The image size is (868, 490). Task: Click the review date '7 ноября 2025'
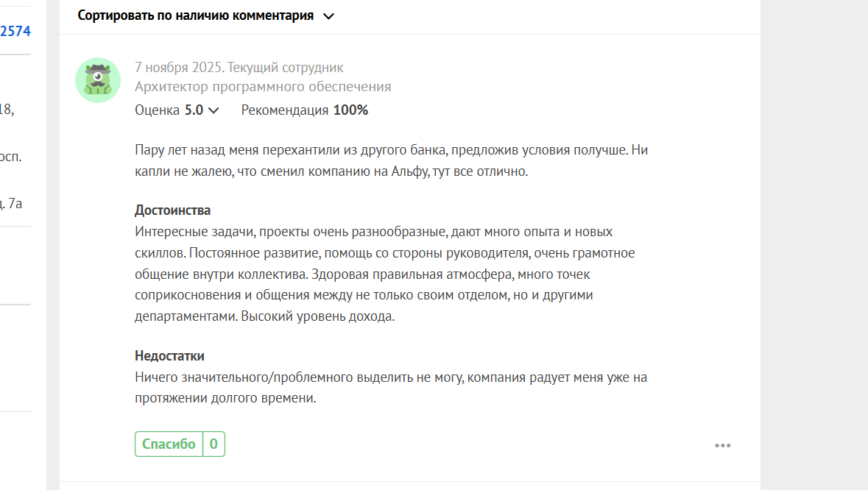178,68
